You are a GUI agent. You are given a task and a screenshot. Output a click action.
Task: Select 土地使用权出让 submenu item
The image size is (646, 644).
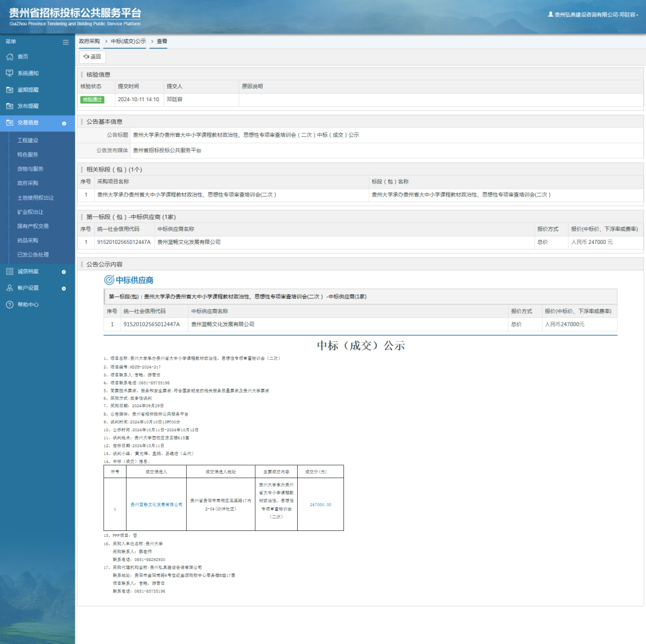[x=36, y=198]
